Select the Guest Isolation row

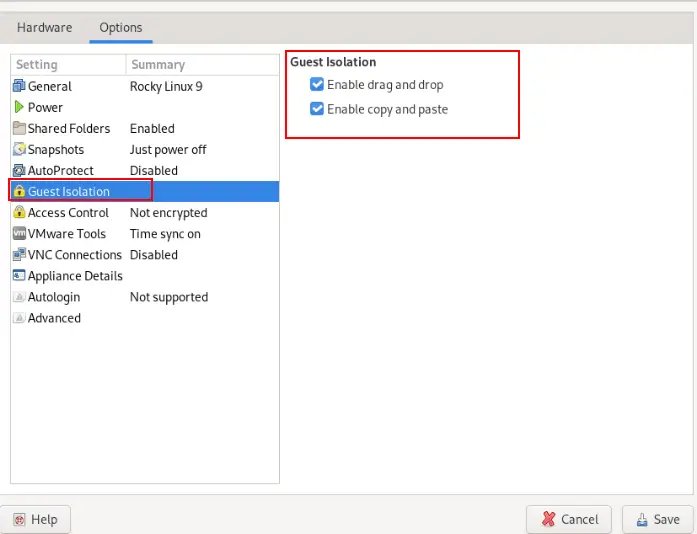pos(145,191)
